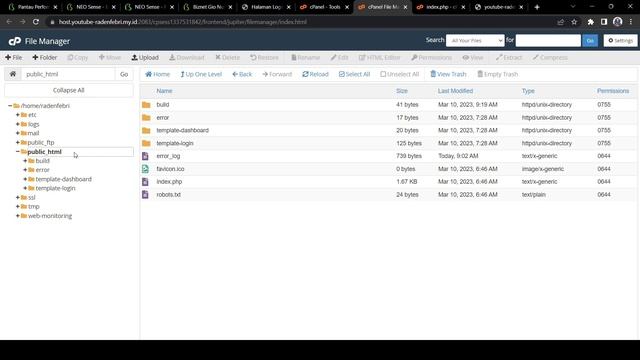Collapse the /home/radenfebri tree root
This screenshot has height=360, width=640.
coord(10,106)
